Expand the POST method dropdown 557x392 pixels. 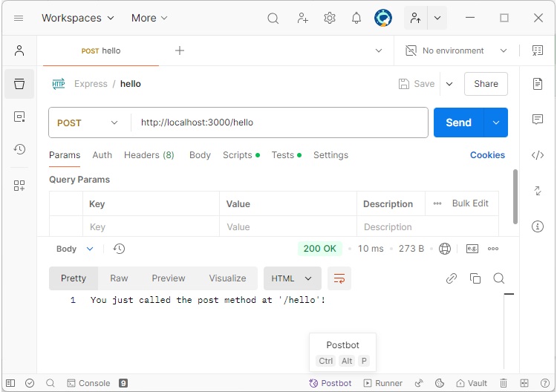click(x=87, y=122)
